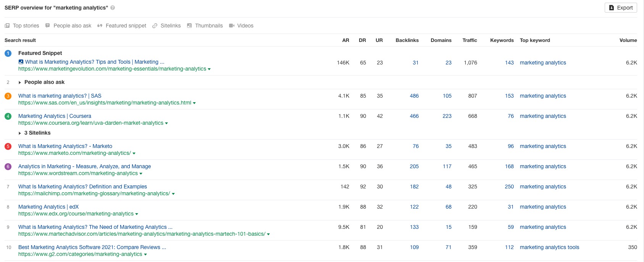Click the Top stories icon
The width and height of the screenshot is (644, 262).
pos(7,26)
